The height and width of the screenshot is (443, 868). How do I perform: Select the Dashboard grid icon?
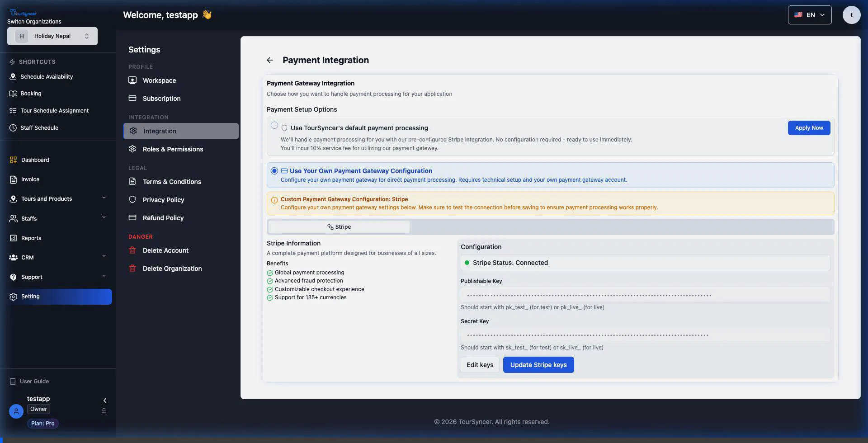pyautogui.click(x=12, y=160)
